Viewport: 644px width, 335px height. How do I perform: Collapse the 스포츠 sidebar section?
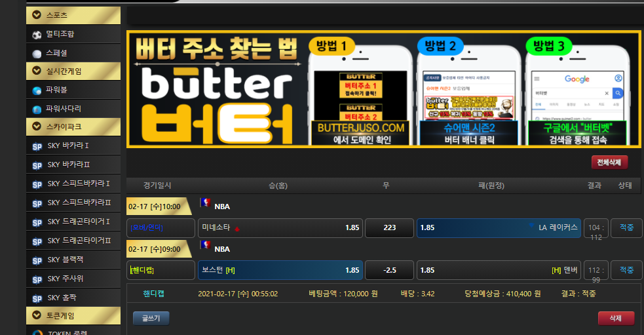37,15
